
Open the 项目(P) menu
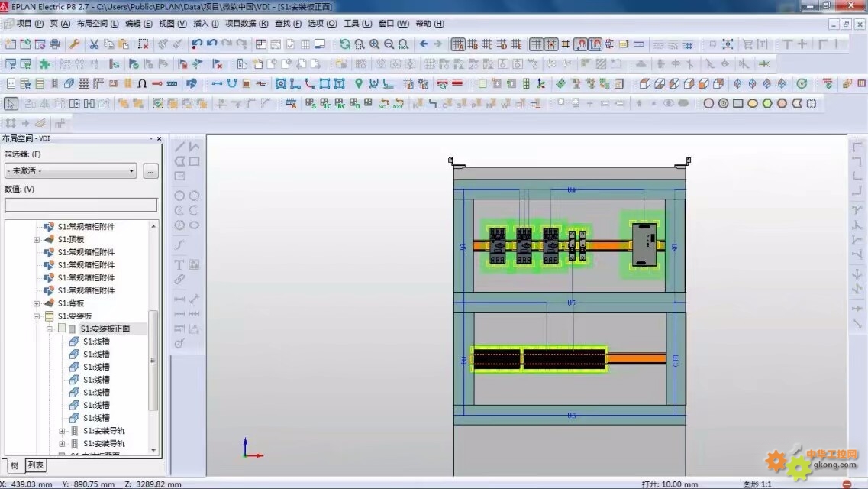pyautogui.click(x=30, y=23)
